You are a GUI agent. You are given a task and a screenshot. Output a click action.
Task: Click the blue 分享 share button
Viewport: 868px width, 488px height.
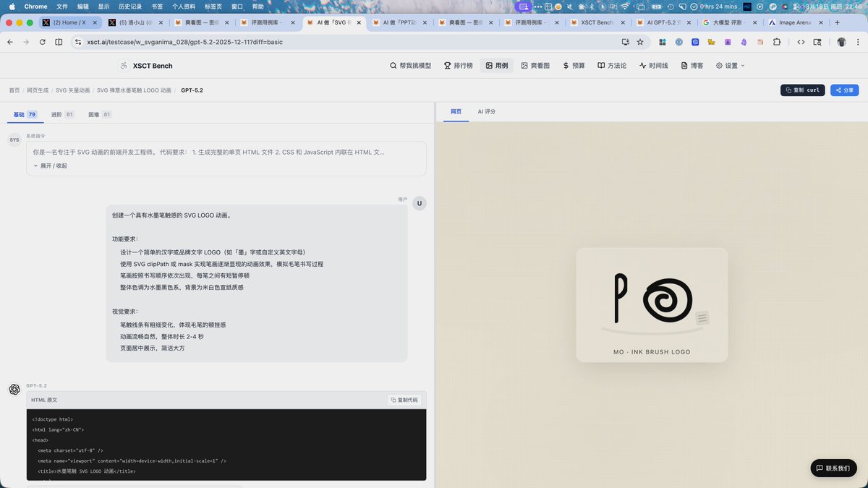844,90
